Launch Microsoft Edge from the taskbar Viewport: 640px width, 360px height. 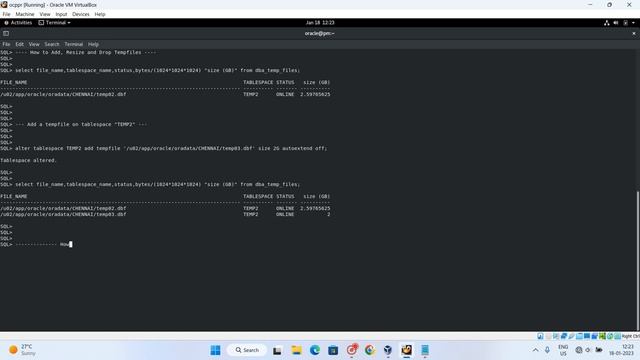click(x=315, y=350)
